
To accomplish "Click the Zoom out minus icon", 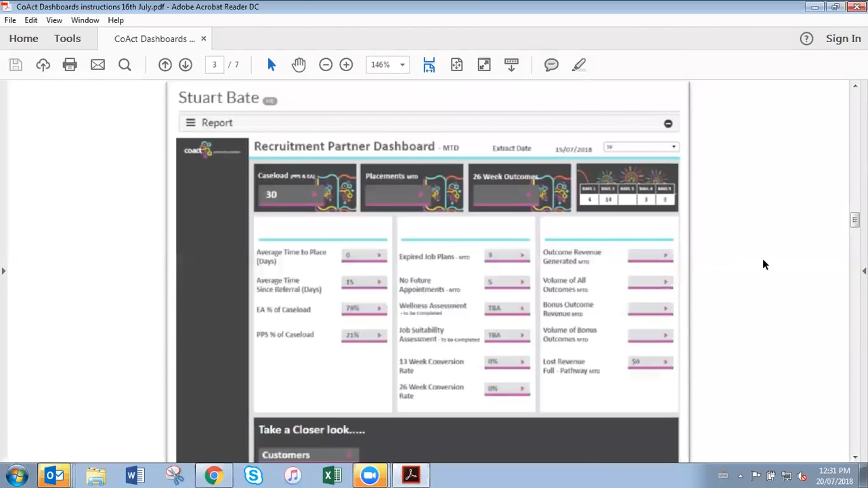I will 325,65.
